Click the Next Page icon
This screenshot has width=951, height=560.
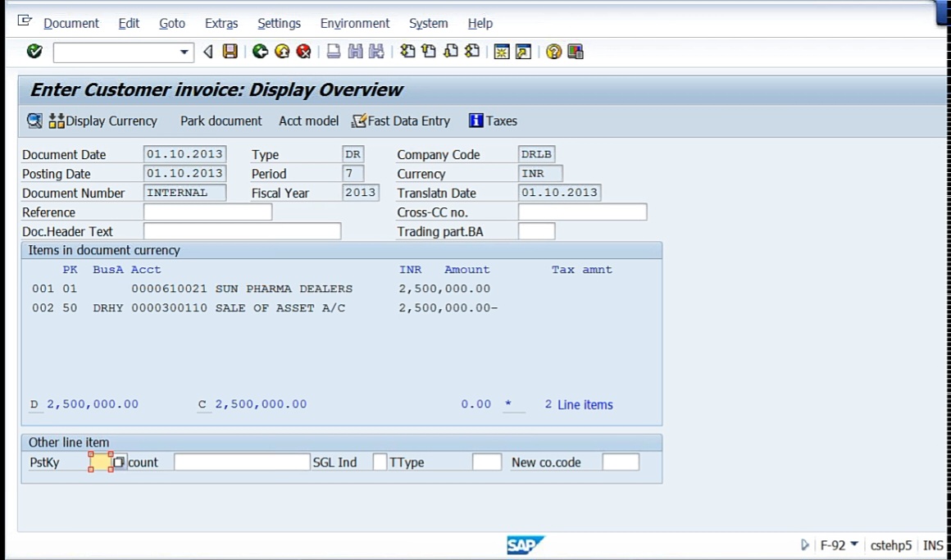(451, 52)
